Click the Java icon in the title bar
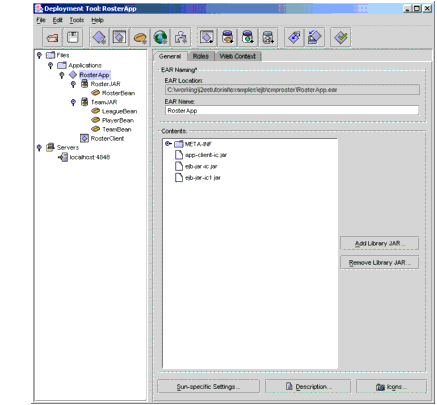Screen dimensions: 437x405 click(39, 8)
